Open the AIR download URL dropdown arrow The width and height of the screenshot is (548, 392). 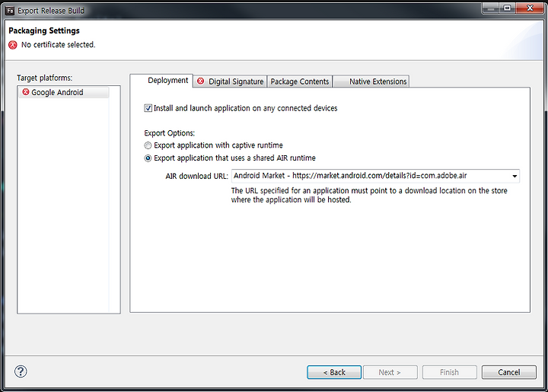click(515, 176)
